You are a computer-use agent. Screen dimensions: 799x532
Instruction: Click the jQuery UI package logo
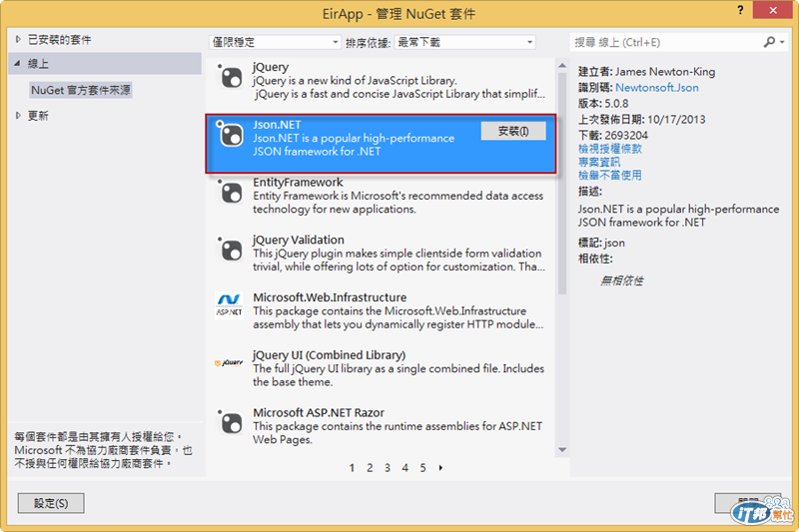click(x=229, y=363)
